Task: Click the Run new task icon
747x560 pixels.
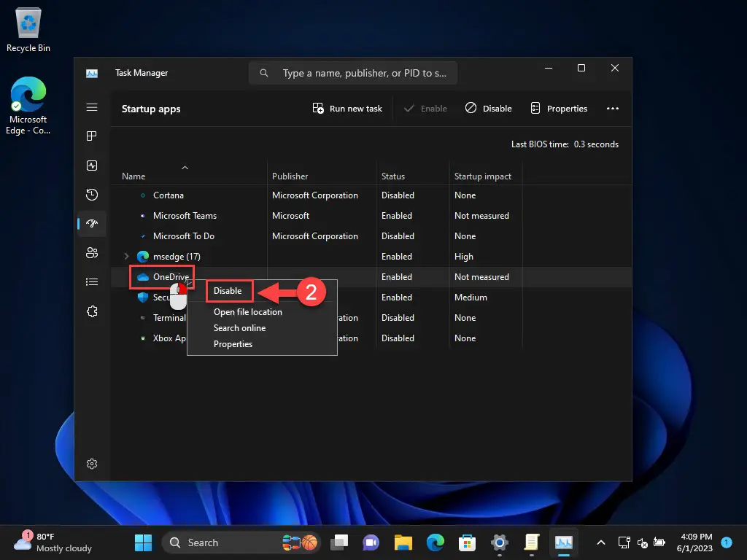Action: tap(318, 108)
